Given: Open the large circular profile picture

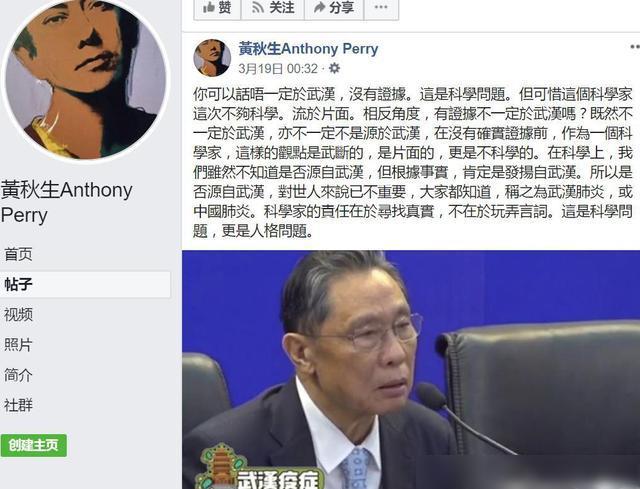Looking at the screenshot, I should pyautogui.click(x=86, y=80).
